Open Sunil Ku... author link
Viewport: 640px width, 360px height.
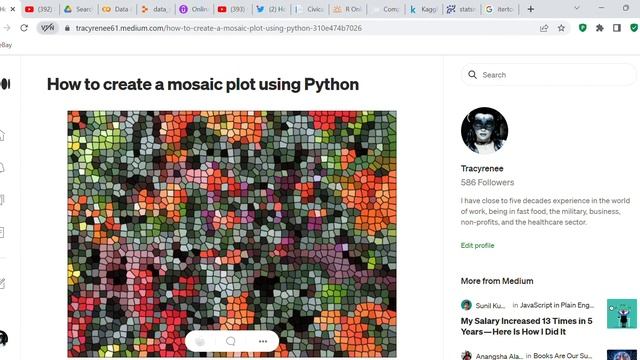(490, 305)
